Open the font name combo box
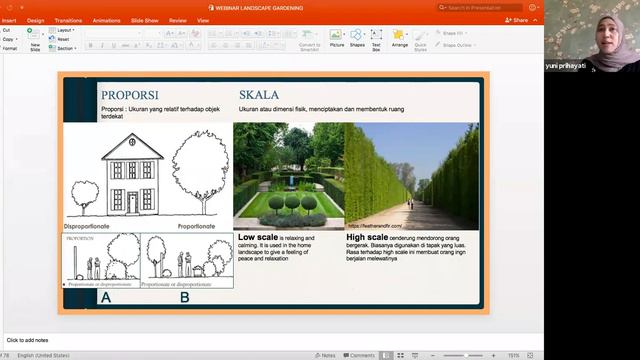 [x=114, y=33]
